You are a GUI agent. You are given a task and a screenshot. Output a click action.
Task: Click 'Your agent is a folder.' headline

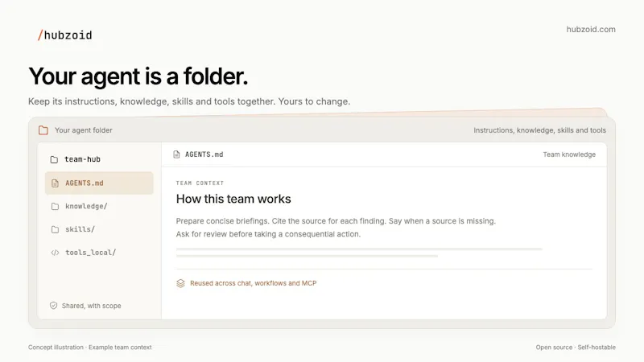point(138,76)
